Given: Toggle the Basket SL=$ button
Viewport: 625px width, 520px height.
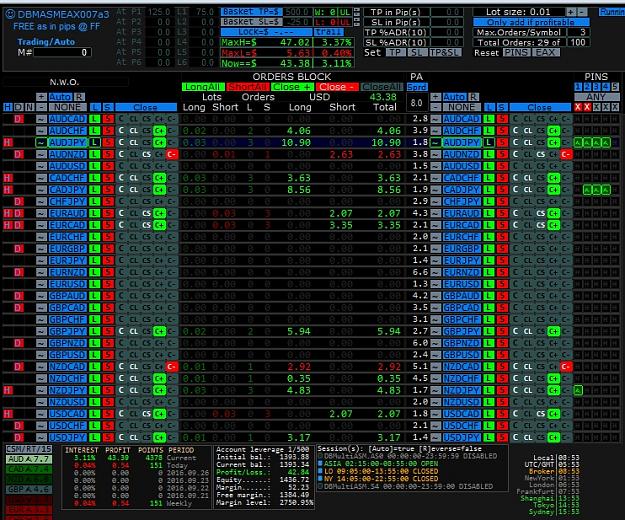Looking at the screenshot, I should (252, 22).
